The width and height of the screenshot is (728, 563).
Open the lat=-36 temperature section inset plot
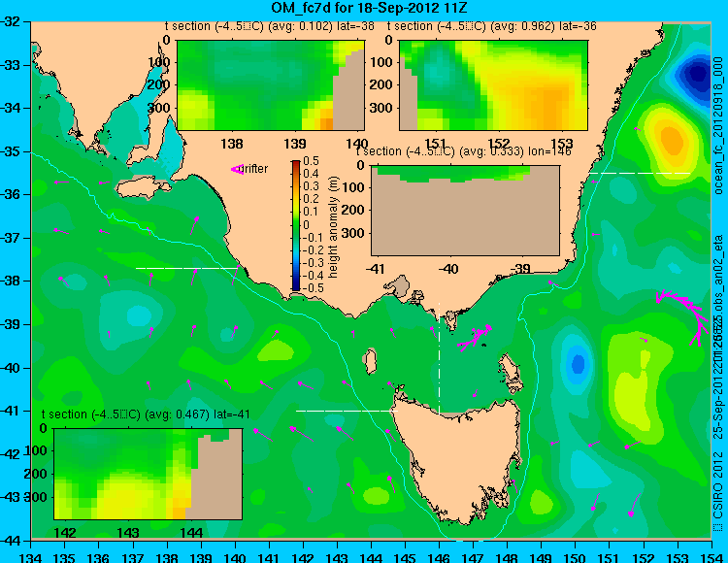(x=493, y=85)
